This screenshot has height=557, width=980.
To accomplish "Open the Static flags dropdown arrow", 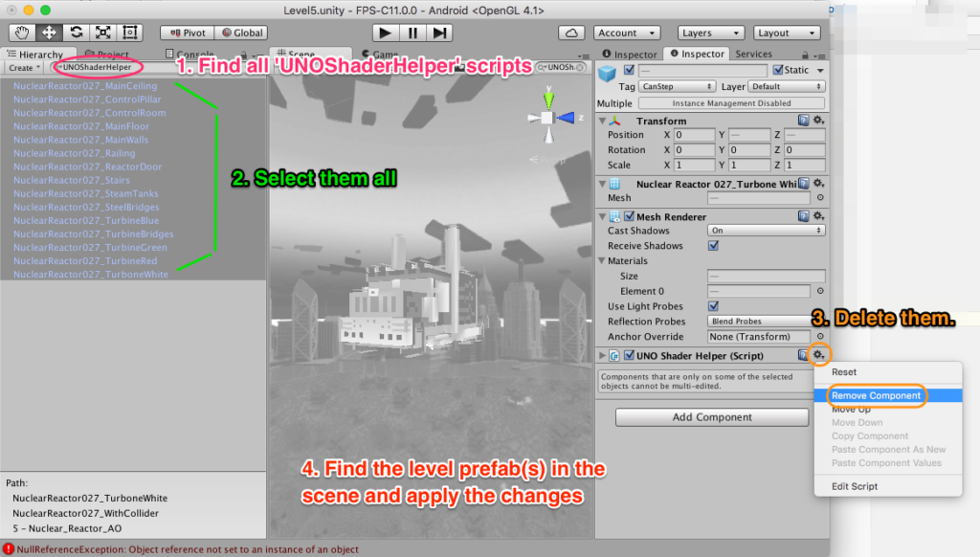I will pos(820,70).
